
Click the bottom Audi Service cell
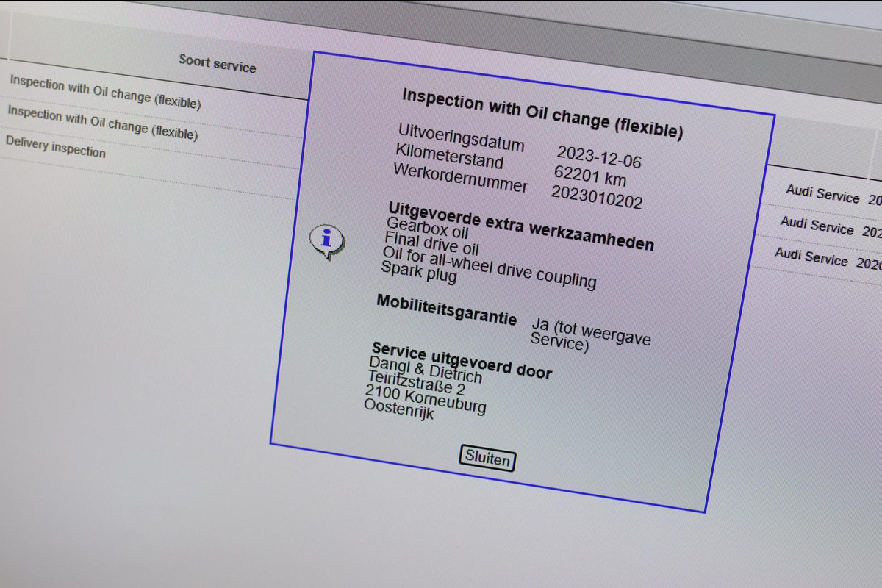point(811,257)
